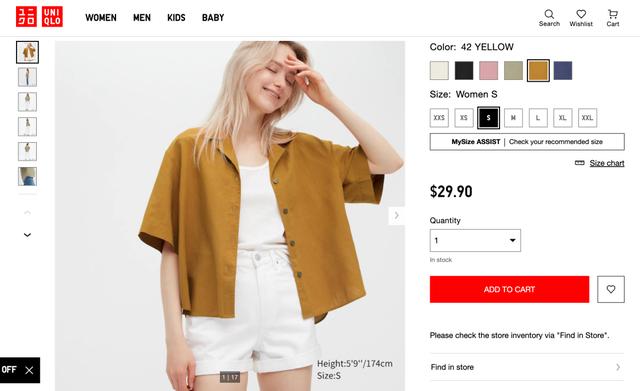640x391 pixels.
Task: Select the jeans detail thumbnail
Action: click(x=27, y=176)
